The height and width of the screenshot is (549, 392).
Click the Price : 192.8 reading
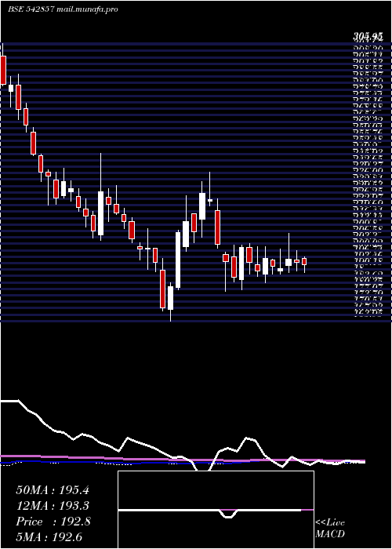[53, 522]
